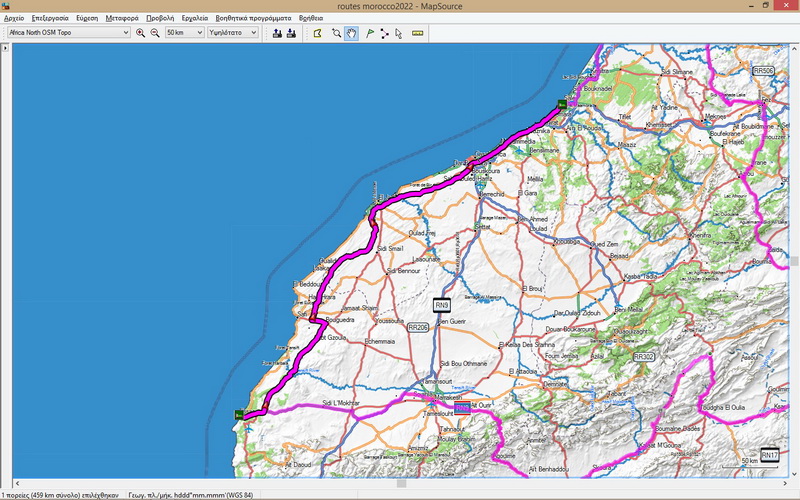Screen dimensions: 800x500
Task: Click the Beni Mellal town label
Action: point(628,310)
